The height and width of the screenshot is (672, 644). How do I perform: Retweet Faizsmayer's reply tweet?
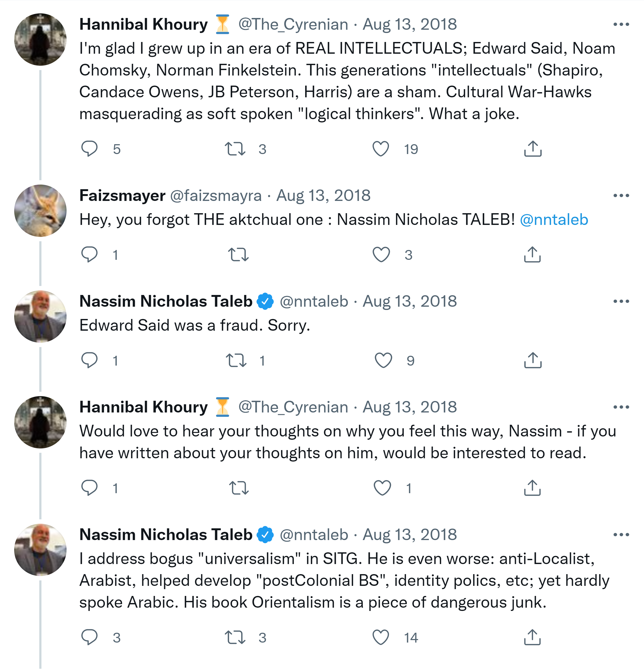(238, 255)
